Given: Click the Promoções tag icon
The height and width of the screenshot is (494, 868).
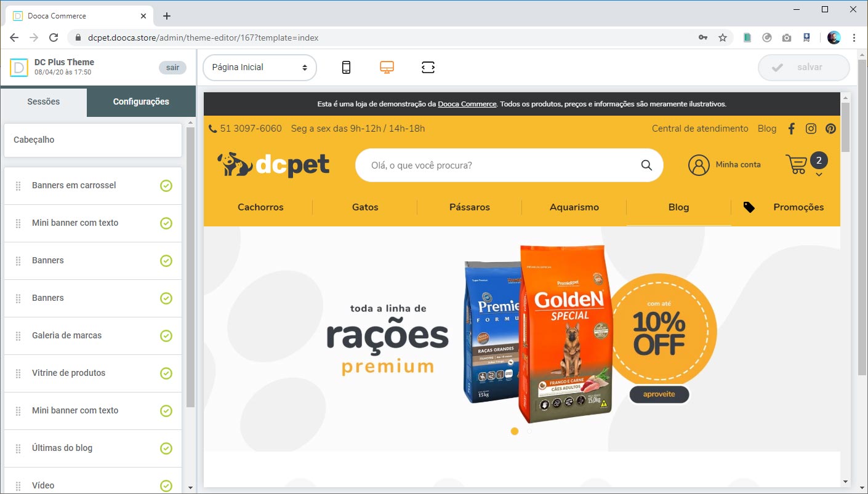Looking at the screenshot, I should (x=749, y=207).
